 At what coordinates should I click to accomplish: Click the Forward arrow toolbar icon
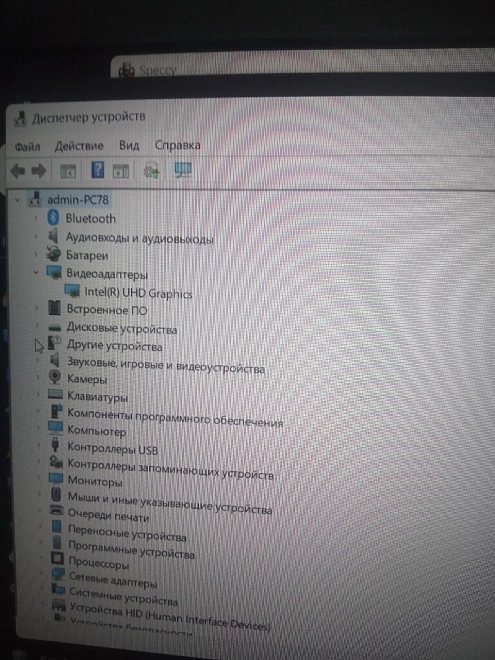pyautogui.click(x=39, y=171)
